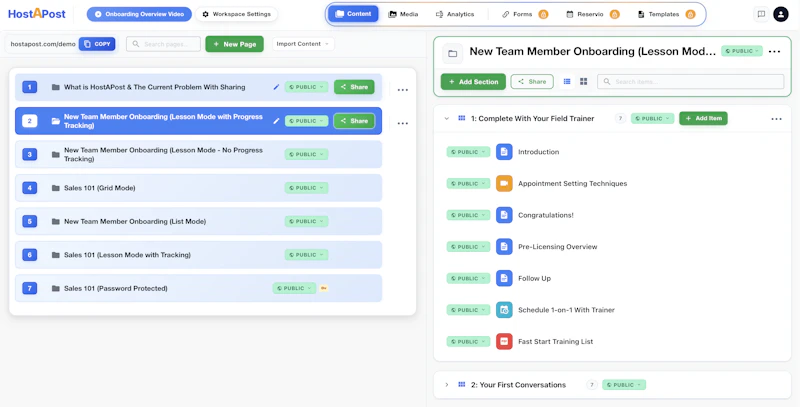The width and height of the screenshot is (800, 407).
Task: Copy the hostapost.com/demo URL
Action: pos(97,44)
